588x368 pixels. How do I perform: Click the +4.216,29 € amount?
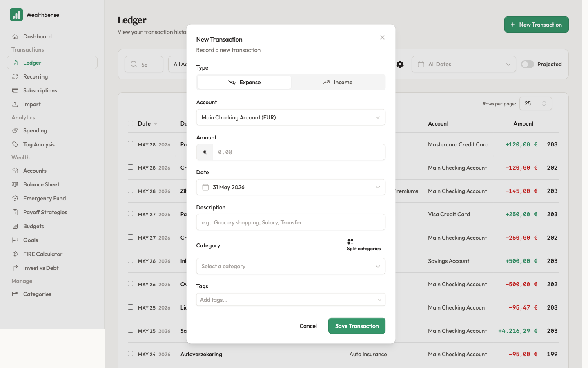[517, 331]
